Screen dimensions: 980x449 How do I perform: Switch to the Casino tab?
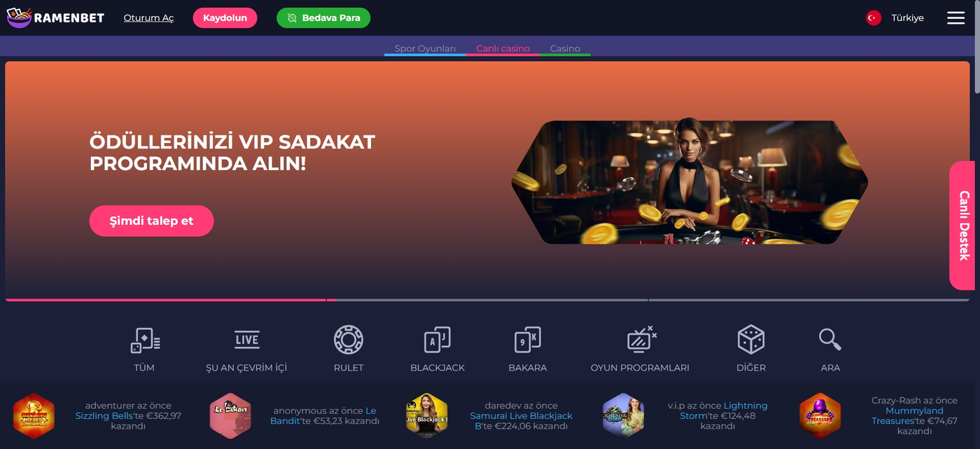(x=565, y=48)
